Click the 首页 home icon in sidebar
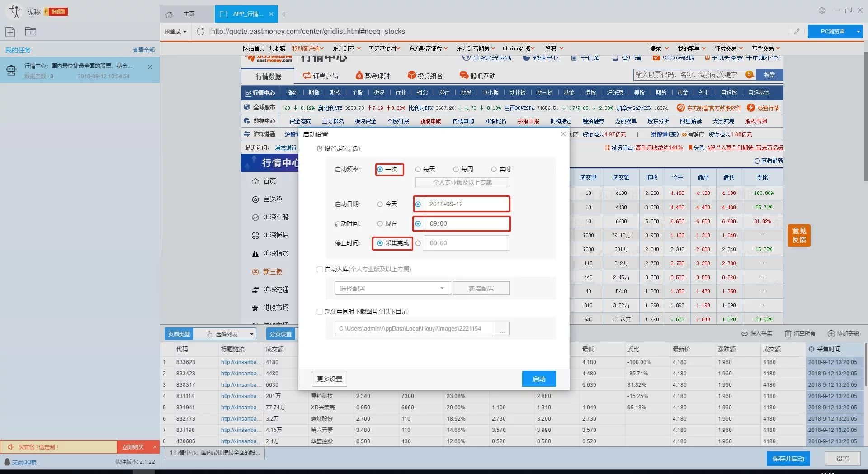The width and height of the screenshot is (868, 474). pyautogui.click(x=255, y=181)
